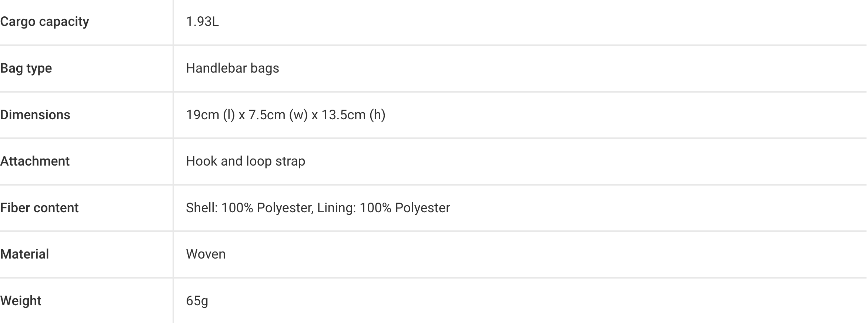Click the Cargo capacity label
Image resolution: width=868 pixels, height=323 pixels.
[44, 22]
